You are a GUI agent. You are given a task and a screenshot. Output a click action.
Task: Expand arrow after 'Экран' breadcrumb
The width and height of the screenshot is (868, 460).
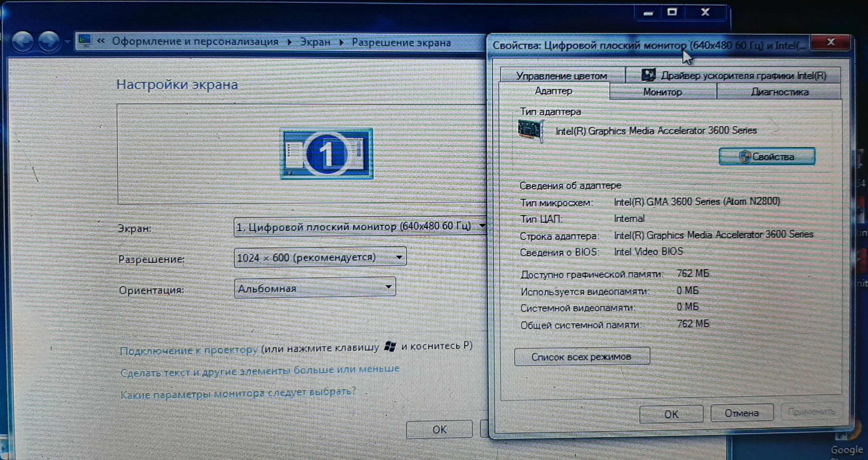click(x=341, y=43)
